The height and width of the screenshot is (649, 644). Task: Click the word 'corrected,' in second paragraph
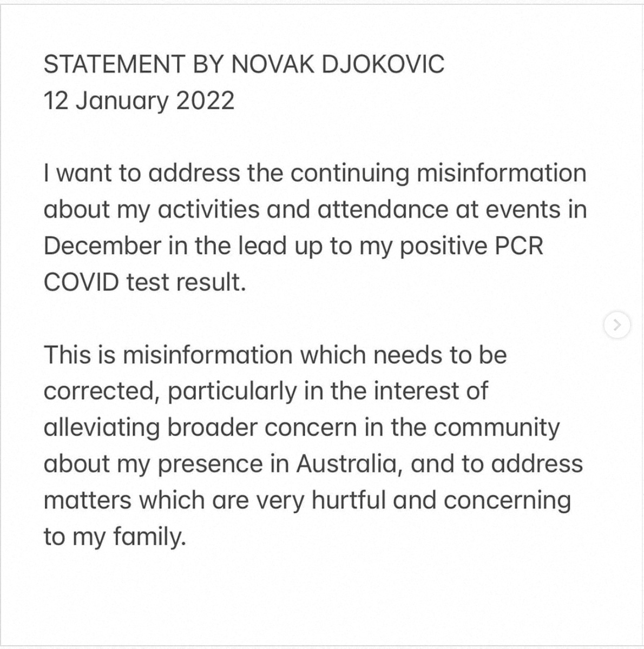point(101,392)
